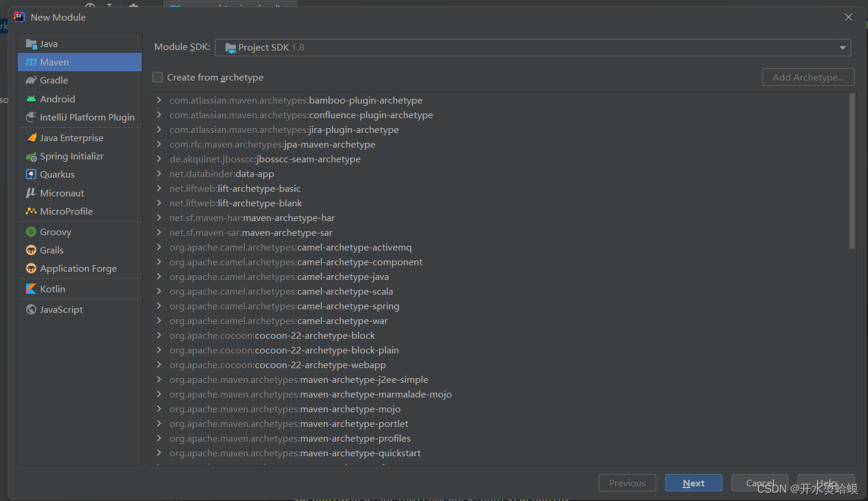Click the JavaScript globe icon

click(x=31, y=309)
